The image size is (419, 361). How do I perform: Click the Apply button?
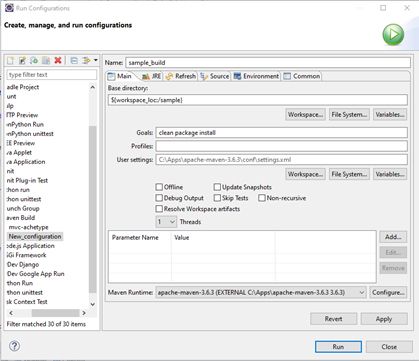coord(384,319)
